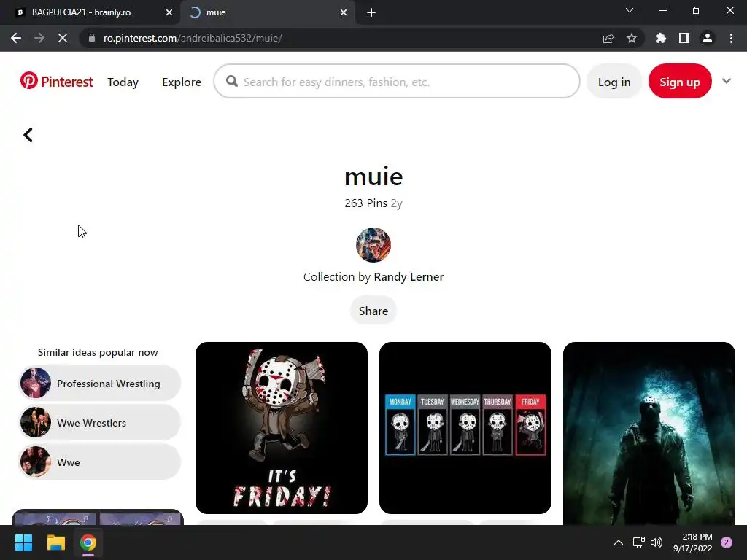Screen dimensions: 747x560
Task: View site info via the lock icon
Action: [x=92, y=38]
